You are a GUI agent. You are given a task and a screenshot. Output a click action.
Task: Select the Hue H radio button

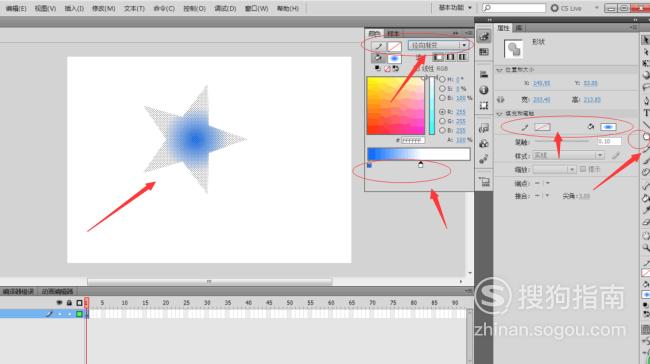pos(442,79)
